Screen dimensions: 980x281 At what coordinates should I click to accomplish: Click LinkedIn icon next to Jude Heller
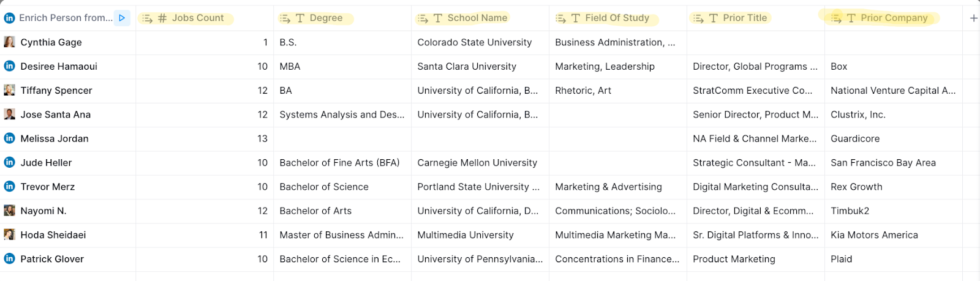click(x=10, y=162)
